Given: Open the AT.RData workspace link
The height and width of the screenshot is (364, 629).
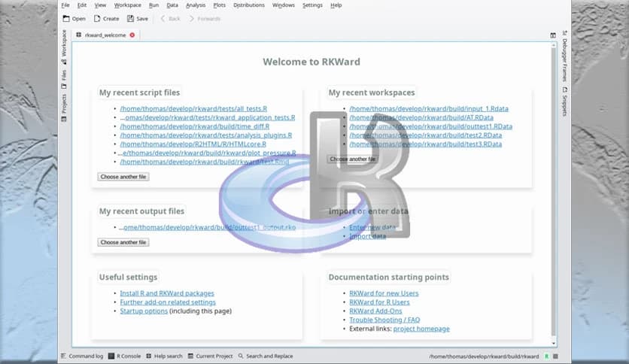Looking at the screenshot, I should (421, 117).
